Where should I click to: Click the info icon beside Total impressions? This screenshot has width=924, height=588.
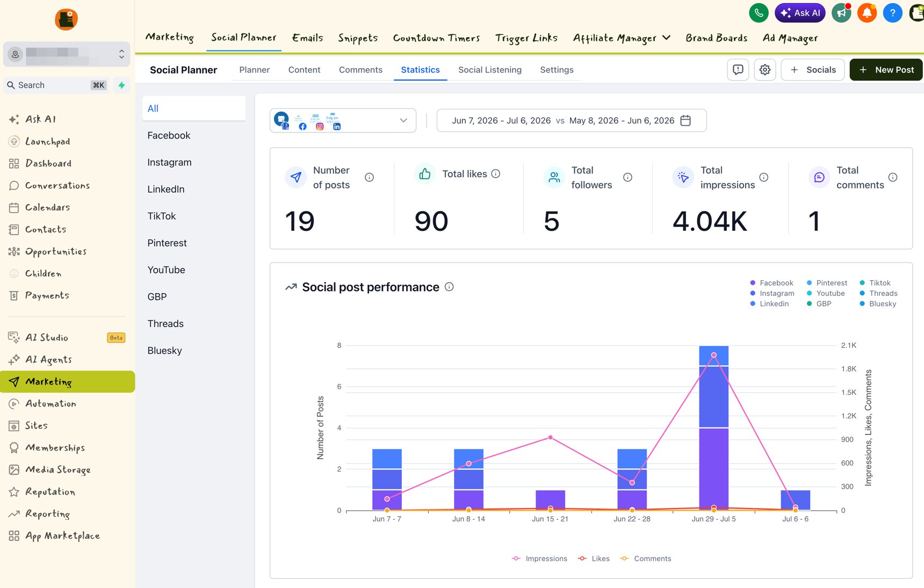[763, 177]
